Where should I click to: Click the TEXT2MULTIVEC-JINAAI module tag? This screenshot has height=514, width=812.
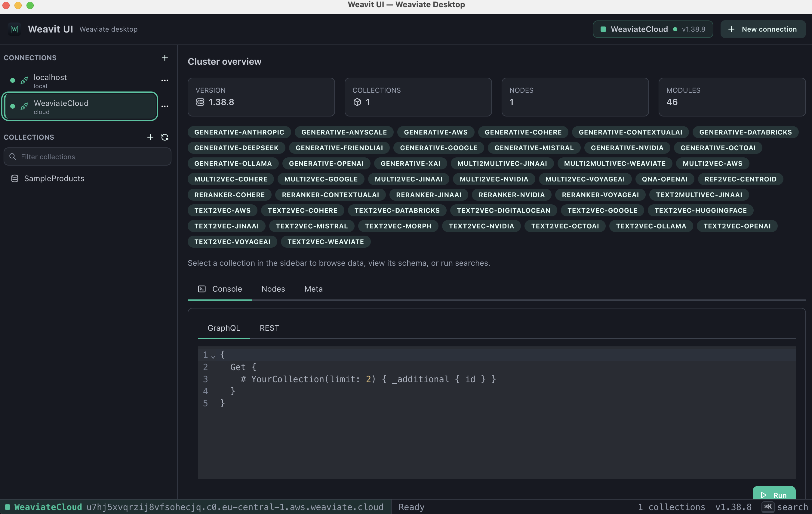tap(699, 195)
